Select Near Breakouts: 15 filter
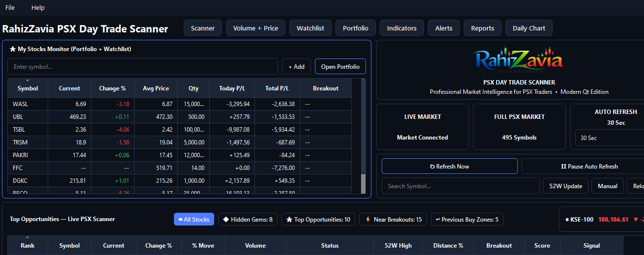 pyautogui.click(x=393, y=220)
